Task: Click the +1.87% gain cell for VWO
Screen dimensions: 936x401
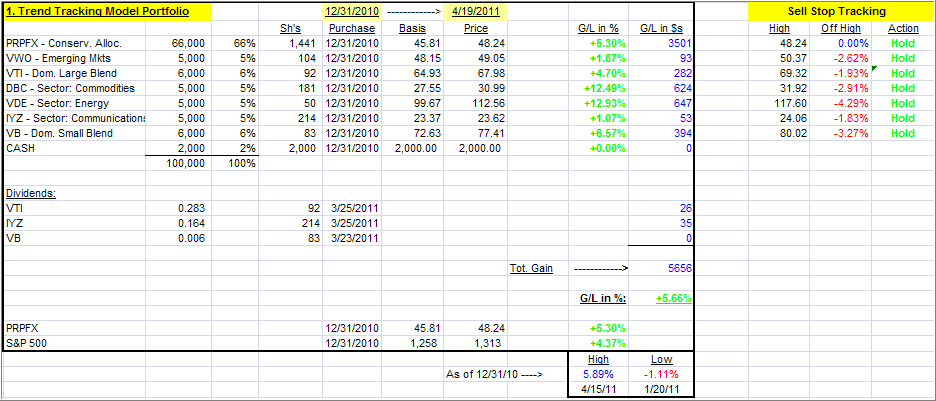Action: tap(599, 58)
